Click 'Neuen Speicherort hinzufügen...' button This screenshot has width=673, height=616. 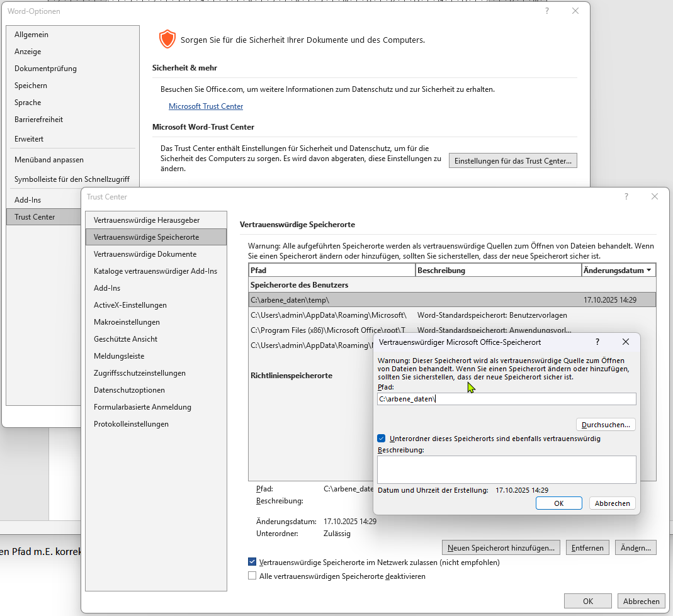coord(501,547)
